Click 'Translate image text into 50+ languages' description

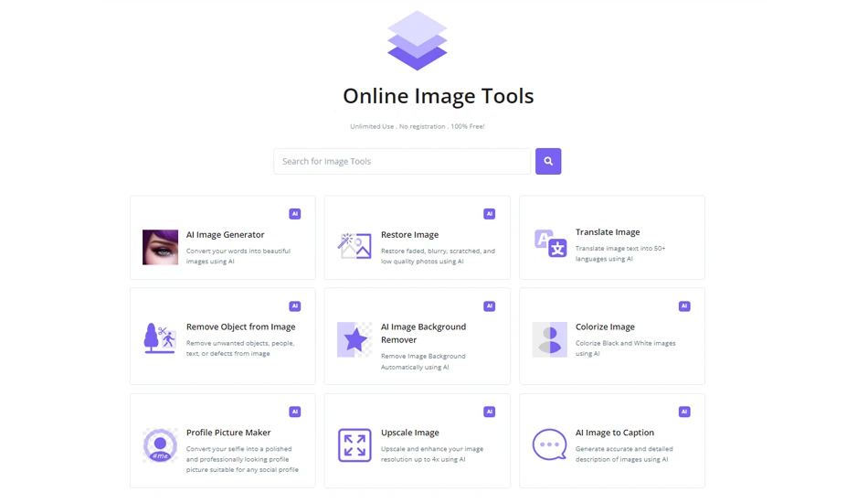[620, 253]
